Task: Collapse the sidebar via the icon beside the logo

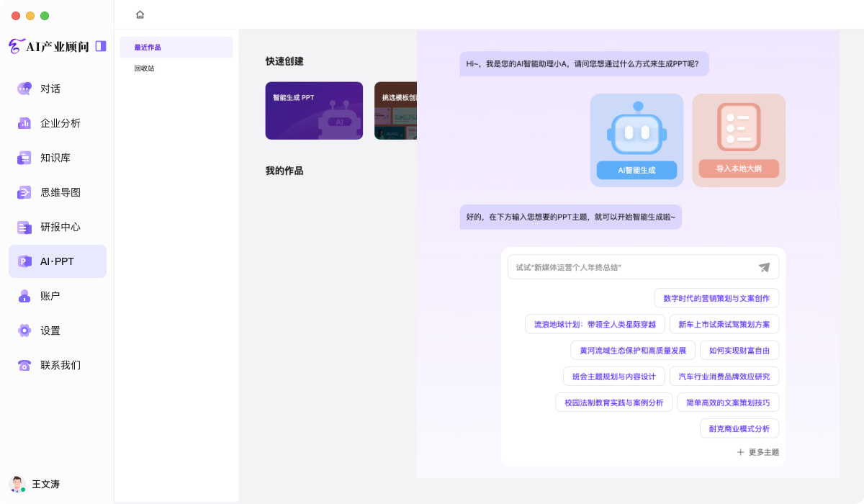Action: [101, 45]
